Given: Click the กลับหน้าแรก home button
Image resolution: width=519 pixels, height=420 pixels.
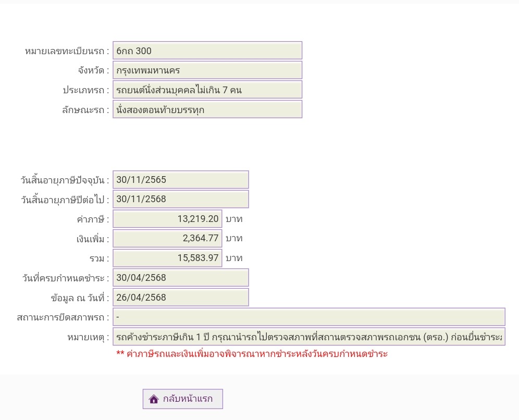Looking at the screenshot, I should (183, 399).
